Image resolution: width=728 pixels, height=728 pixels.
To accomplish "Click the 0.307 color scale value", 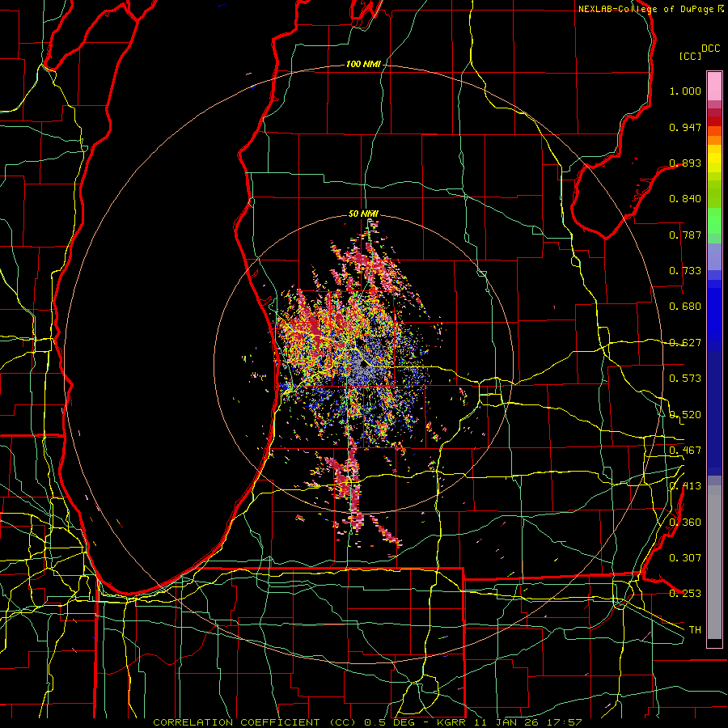I will click(x=685, y=558).
